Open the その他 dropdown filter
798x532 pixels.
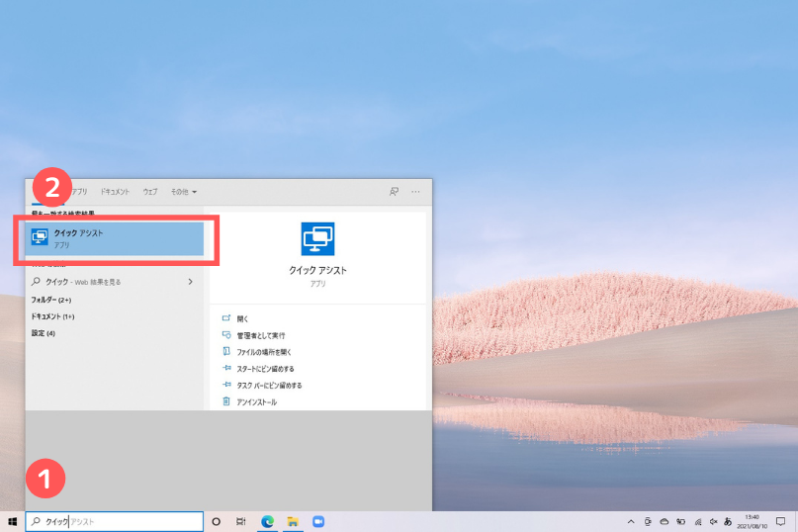point(184,192)
